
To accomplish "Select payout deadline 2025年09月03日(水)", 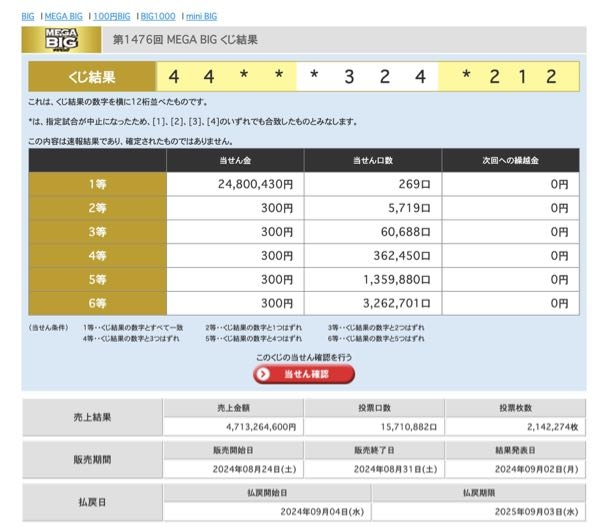I will click(536, 512).
